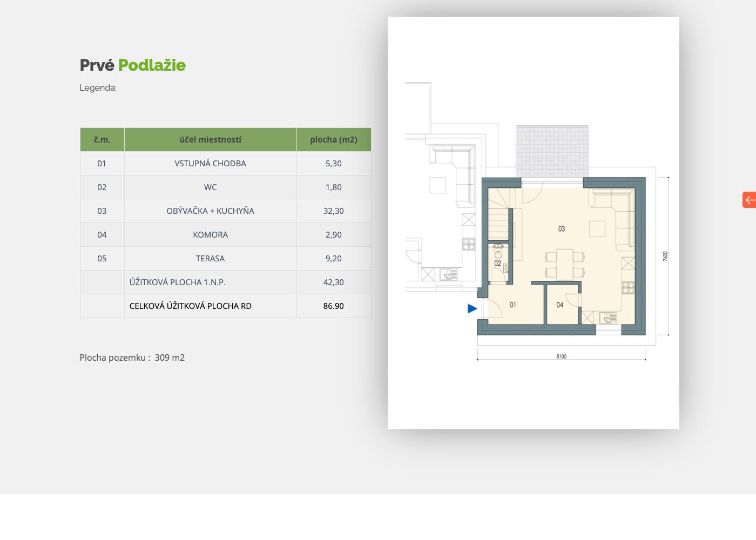
Task: Select the 'č.m.' column header
Action: [102, 139]
